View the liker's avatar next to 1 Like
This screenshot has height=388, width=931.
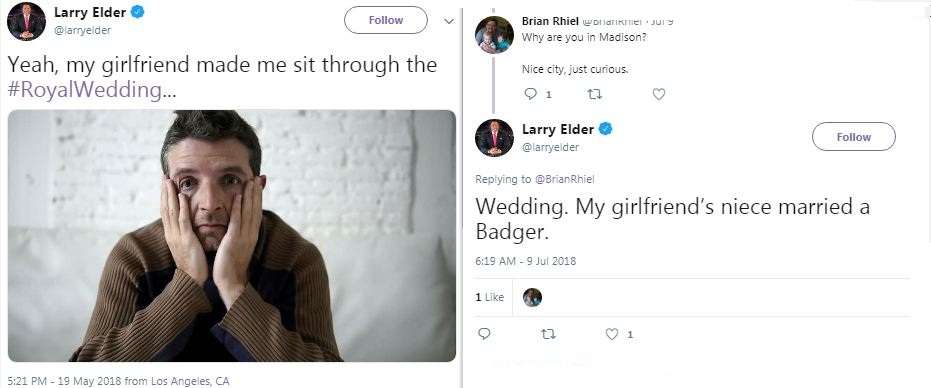(532, 297)
